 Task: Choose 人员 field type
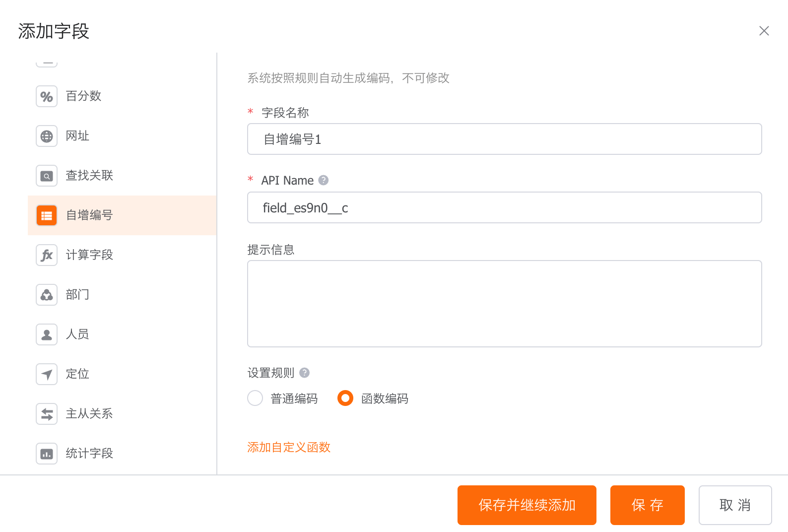[x=122, y=334]
